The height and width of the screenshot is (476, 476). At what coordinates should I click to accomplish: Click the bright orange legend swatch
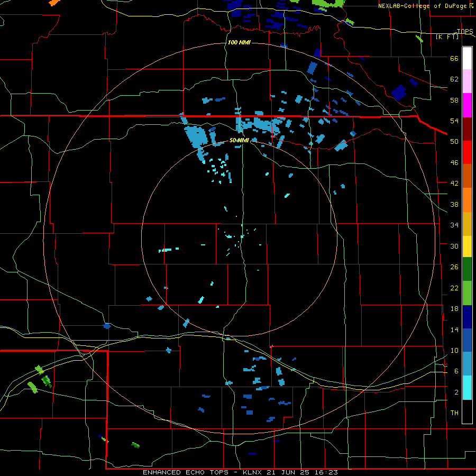[467, 200]
